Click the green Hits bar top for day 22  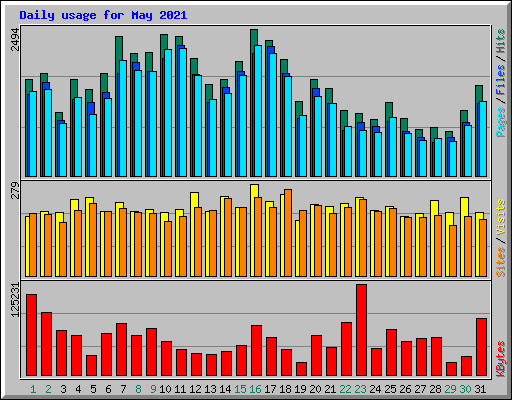tap(344, 118)
